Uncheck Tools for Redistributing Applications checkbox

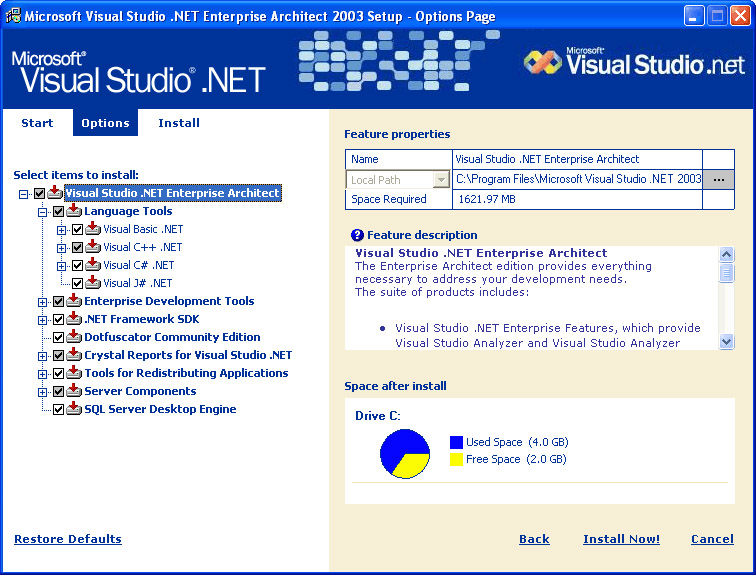click(x=58, y=374)
